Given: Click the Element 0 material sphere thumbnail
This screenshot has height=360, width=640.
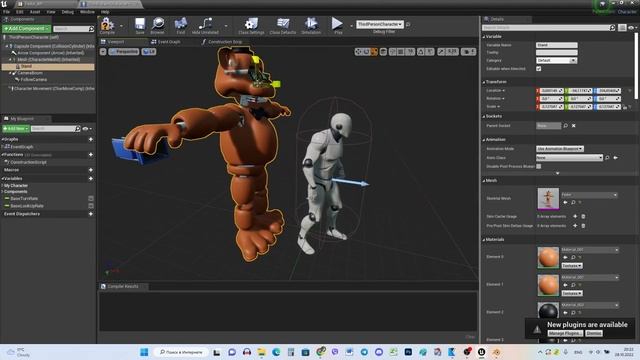Looking at the screenshot, I should [x=548, y=257].
